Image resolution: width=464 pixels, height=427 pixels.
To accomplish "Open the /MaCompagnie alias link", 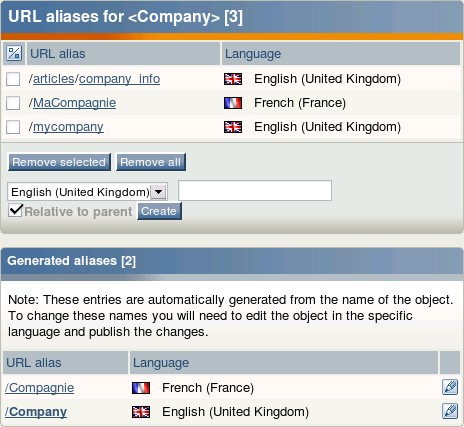I will (x=74, y=103).
